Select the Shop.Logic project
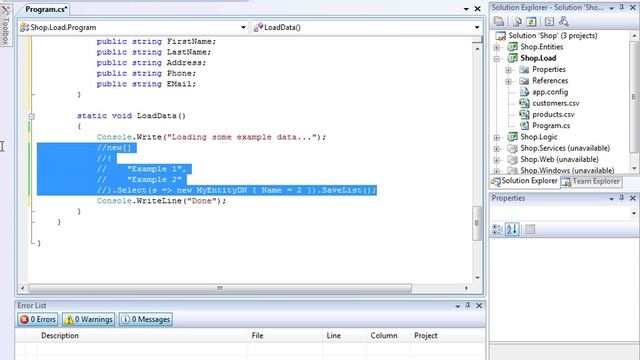Image resolution: width=640 pixels, height=360 pixels. [538, 137]
